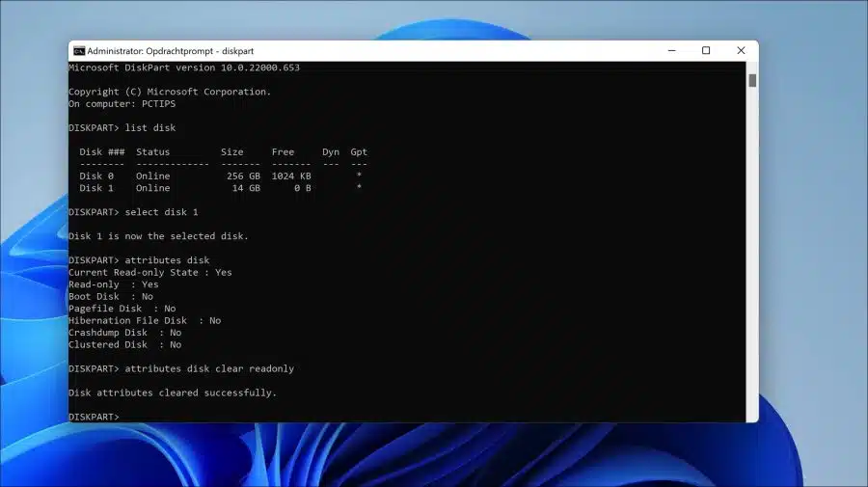
Task: Click 'Current Read-only State : Yes' line
Action: pyautogui.click(x=150, y=272)
